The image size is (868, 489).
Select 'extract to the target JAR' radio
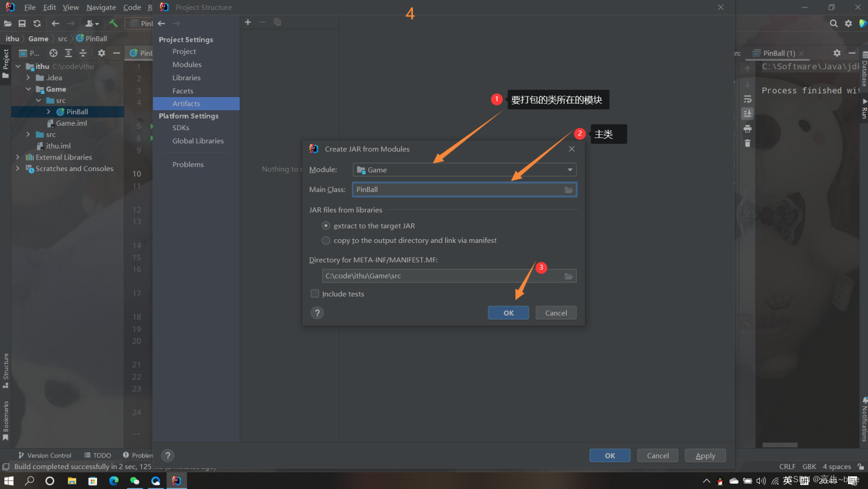326,226
